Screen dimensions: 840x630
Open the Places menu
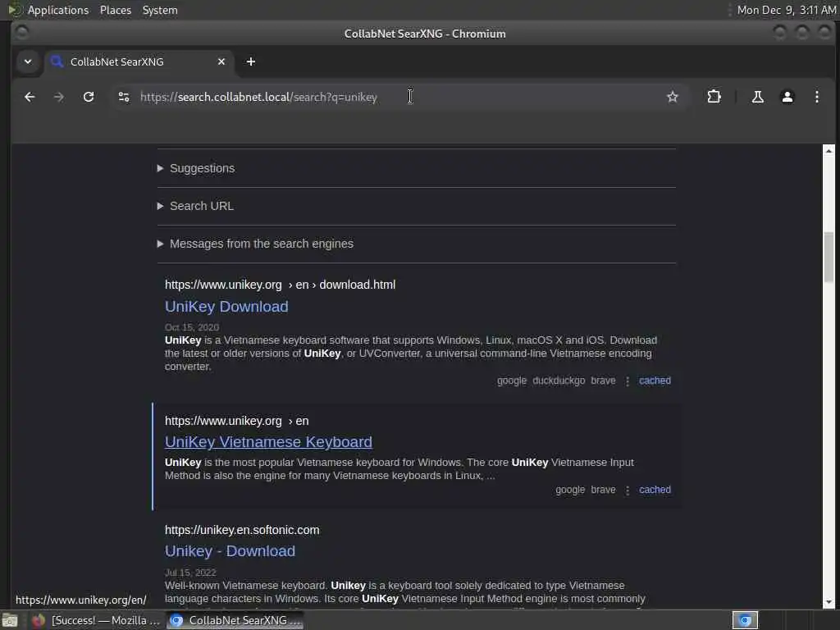click(x=116, y=10)
